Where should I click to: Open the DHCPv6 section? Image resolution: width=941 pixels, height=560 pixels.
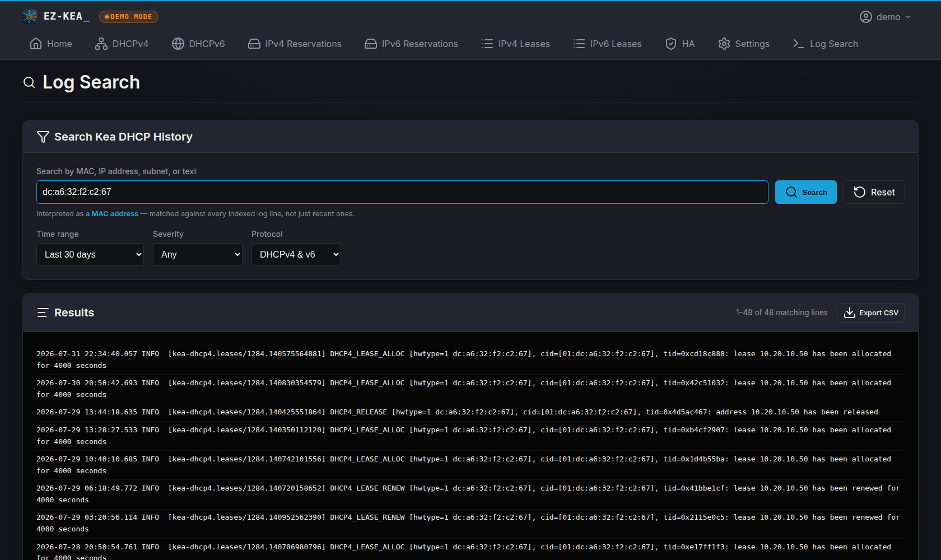(x=198, y=44)
